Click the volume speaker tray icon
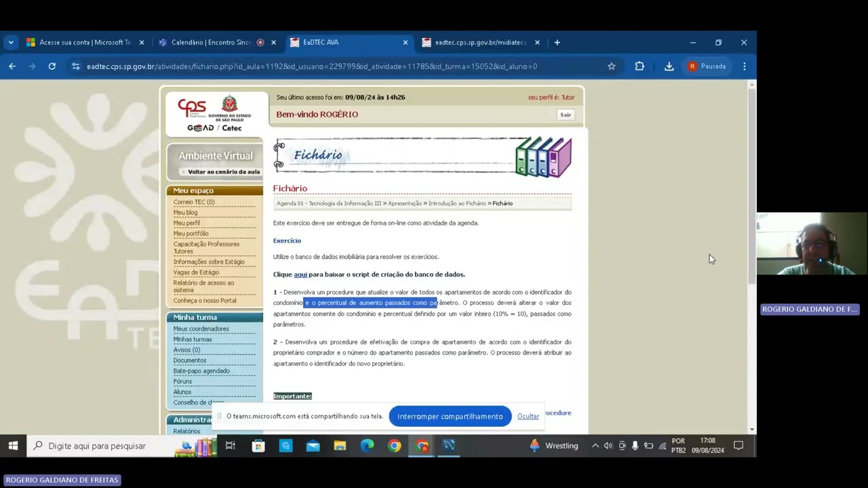This screenshot has height=488, width=868. coord(608,445)
